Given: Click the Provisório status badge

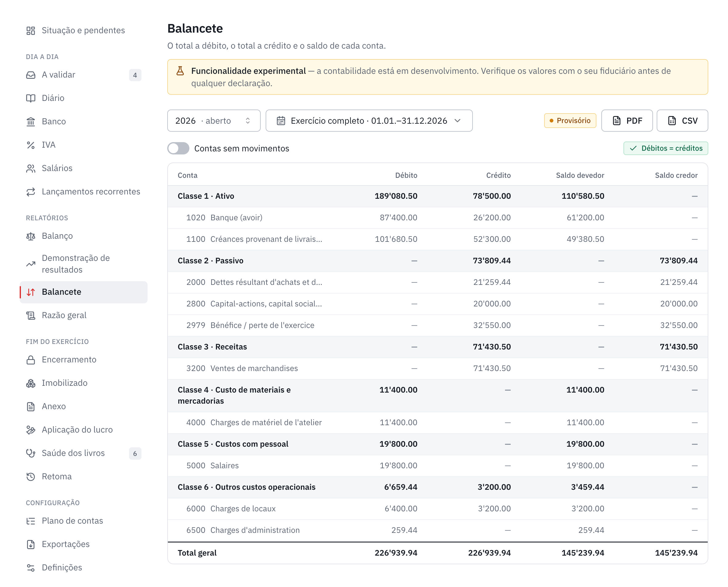Looking at the screenshot, I should [x=570, y=121].
